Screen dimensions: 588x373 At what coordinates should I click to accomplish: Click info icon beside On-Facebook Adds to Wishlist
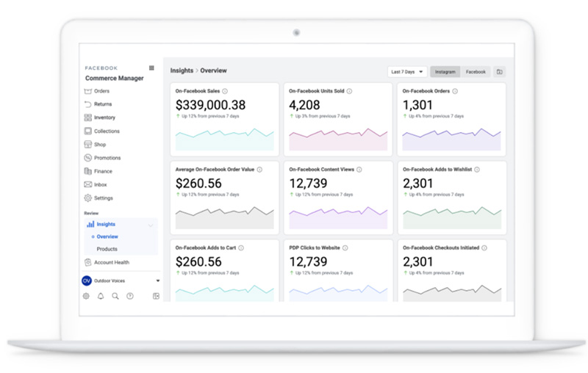(x=477, y=170)
